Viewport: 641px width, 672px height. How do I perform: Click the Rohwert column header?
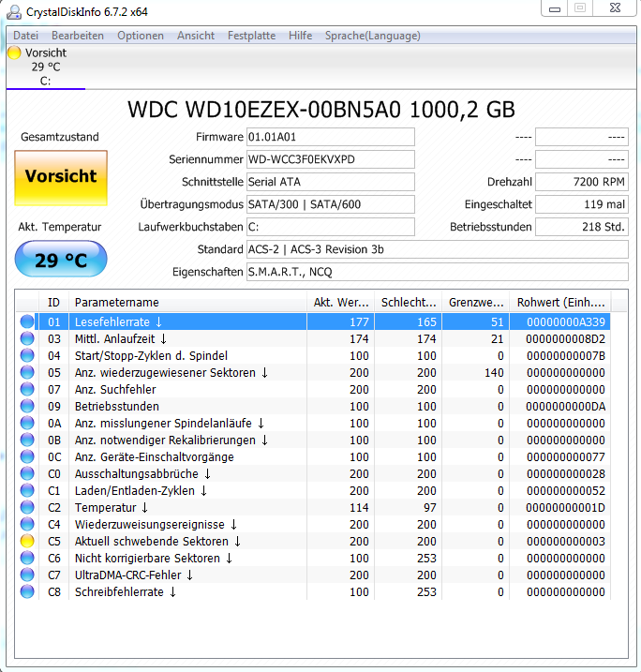tap(560, 303)
